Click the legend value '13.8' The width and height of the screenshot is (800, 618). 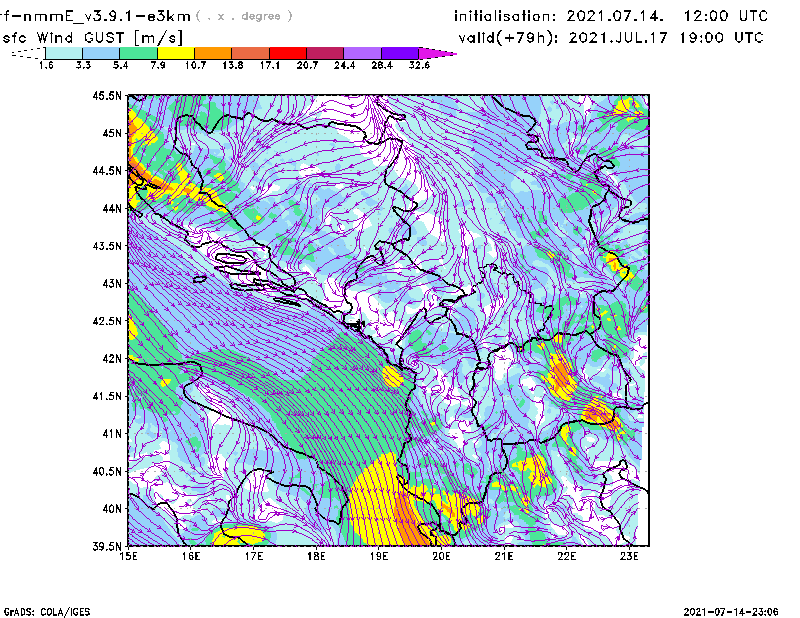pos(233,65)
